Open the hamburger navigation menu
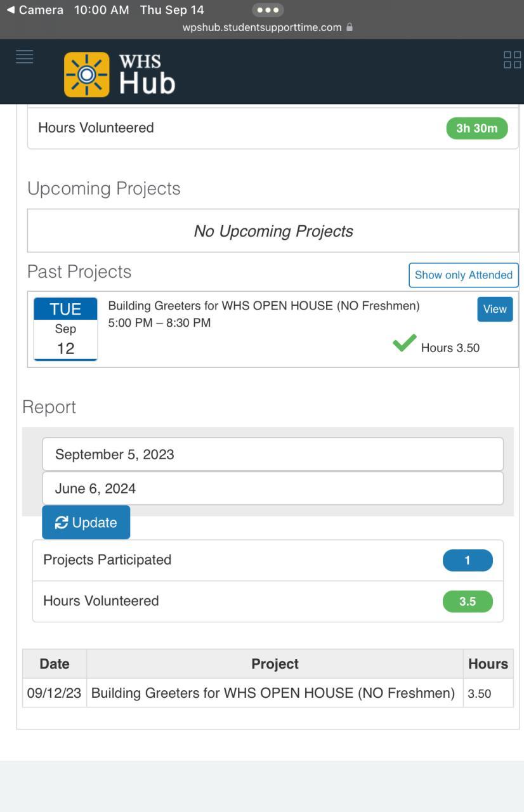This screenshot has height=812, width=524. [x=24, y=57]
